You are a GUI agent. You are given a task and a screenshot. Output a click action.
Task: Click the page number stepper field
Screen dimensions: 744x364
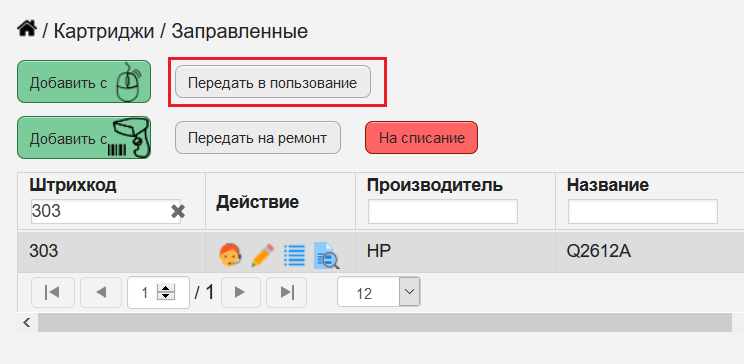point(158,293)
